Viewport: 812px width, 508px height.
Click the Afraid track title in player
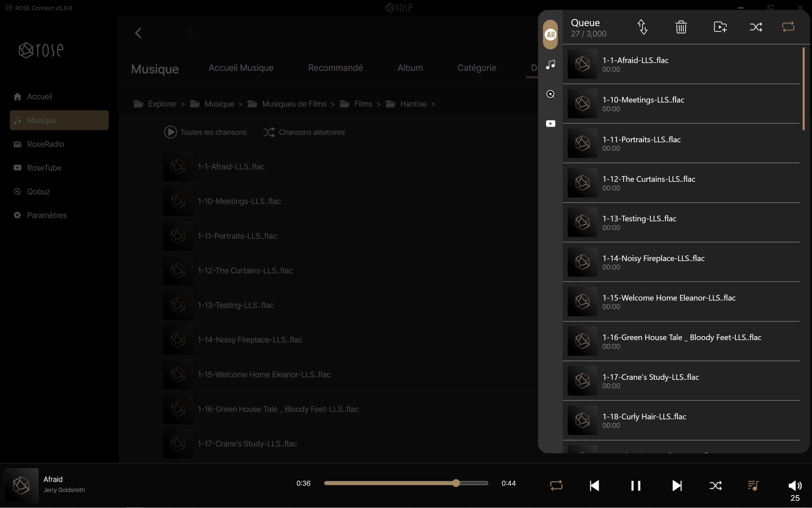pos(53,480)
